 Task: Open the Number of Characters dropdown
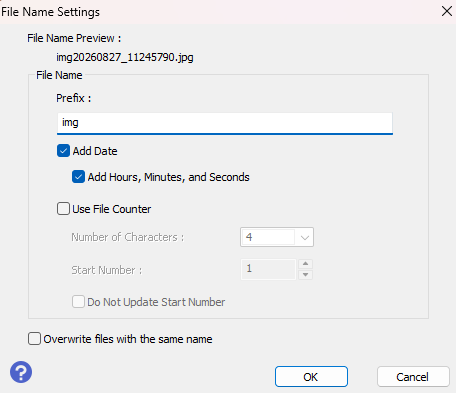pyautogui.click(x=277, y=237)
